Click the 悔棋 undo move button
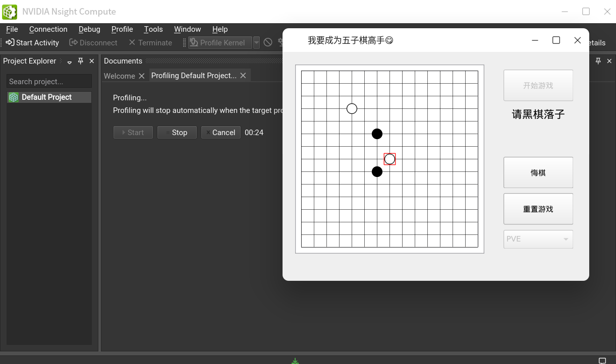This screenshot has width=616, height=364. [538, 172]
